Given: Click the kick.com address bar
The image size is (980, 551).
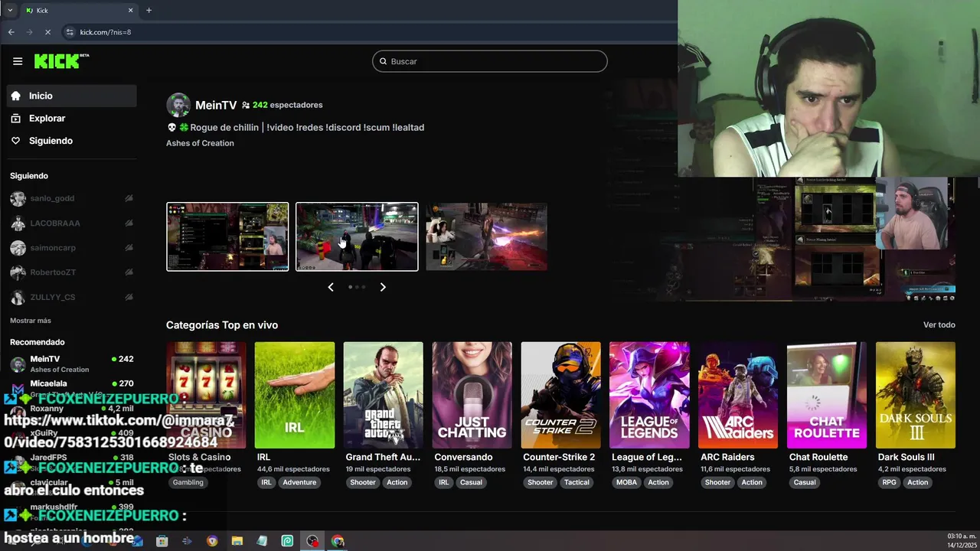Looking at the screenshot, I should [367, 32].
